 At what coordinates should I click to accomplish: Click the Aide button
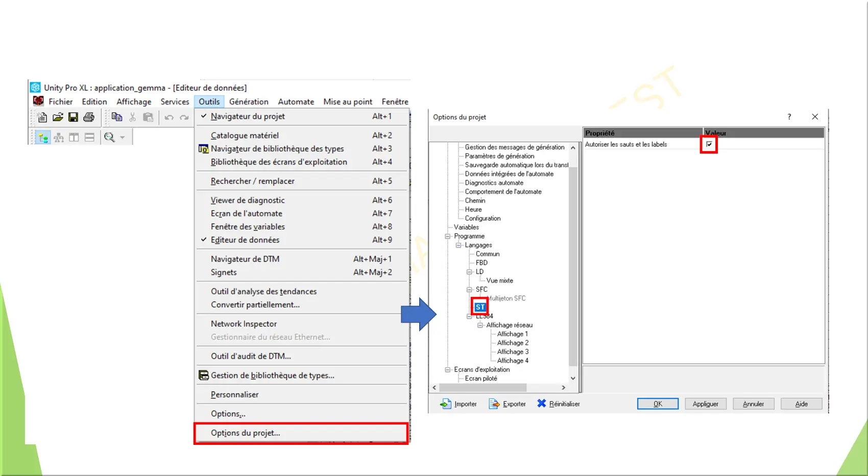(802, 404)
